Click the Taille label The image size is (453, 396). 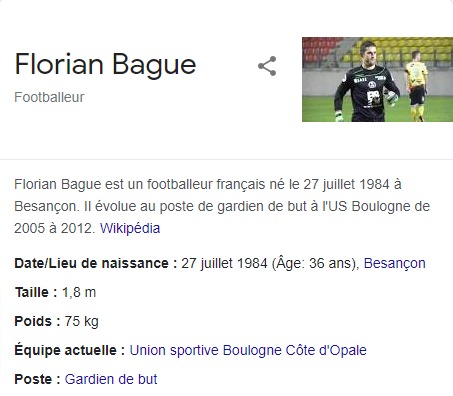coord(36,292)
